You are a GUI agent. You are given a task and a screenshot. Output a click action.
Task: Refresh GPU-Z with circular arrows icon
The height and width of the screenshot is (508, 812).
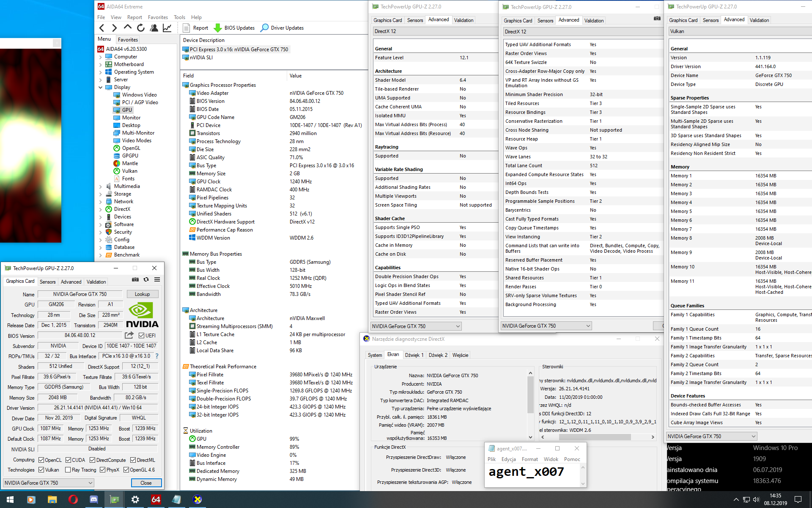(x=146, y=279)
